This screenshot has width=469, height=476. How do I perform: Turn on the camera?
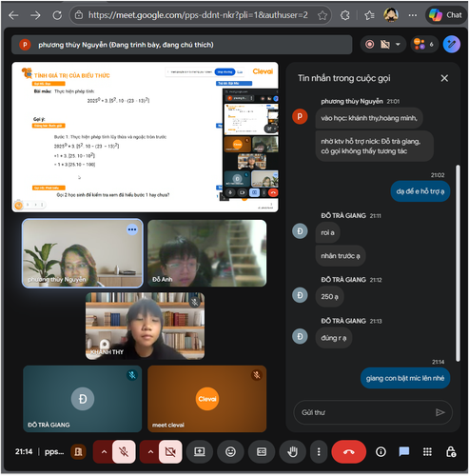[170, 452]
